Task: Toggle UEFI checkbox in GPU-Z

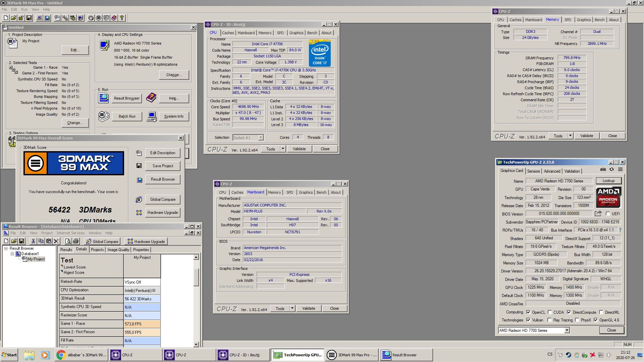Action: pyautogui.click(x=608, y=214)
